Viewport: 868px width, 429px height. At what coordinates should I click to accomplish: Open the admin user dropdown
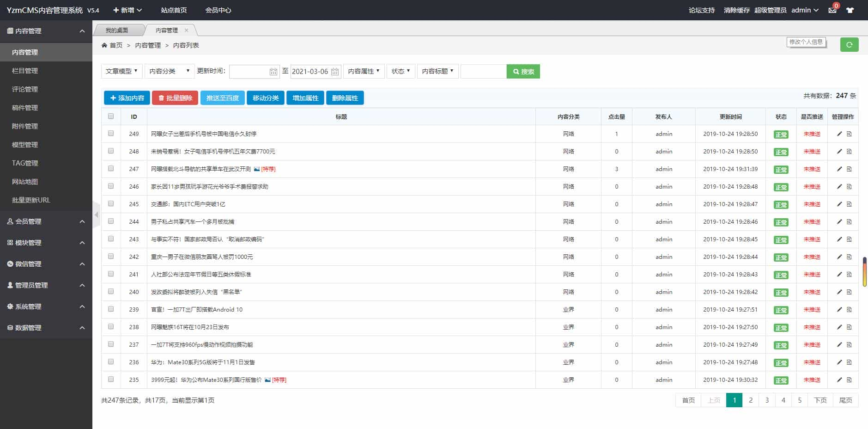pos(805,10)
